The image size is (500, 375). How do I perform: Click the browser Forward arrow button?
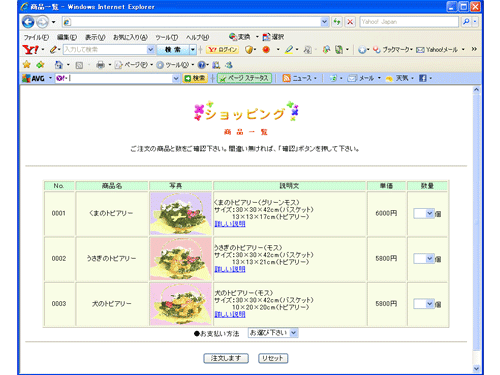point(42,22)
